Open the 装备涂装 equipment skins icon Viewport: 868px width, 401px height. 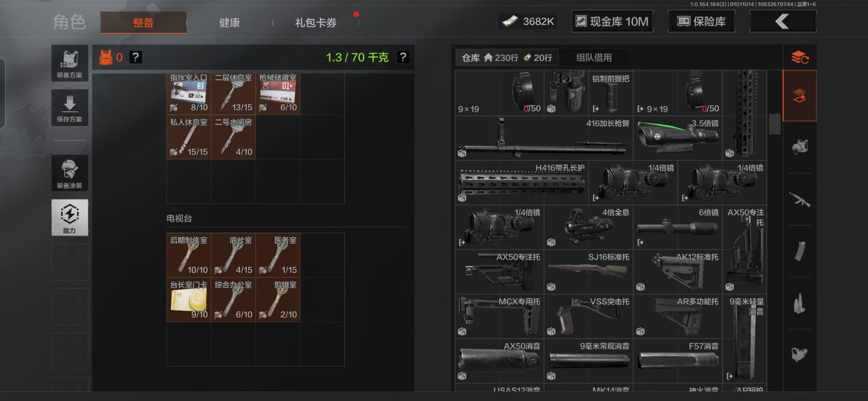tap(70, 173)
